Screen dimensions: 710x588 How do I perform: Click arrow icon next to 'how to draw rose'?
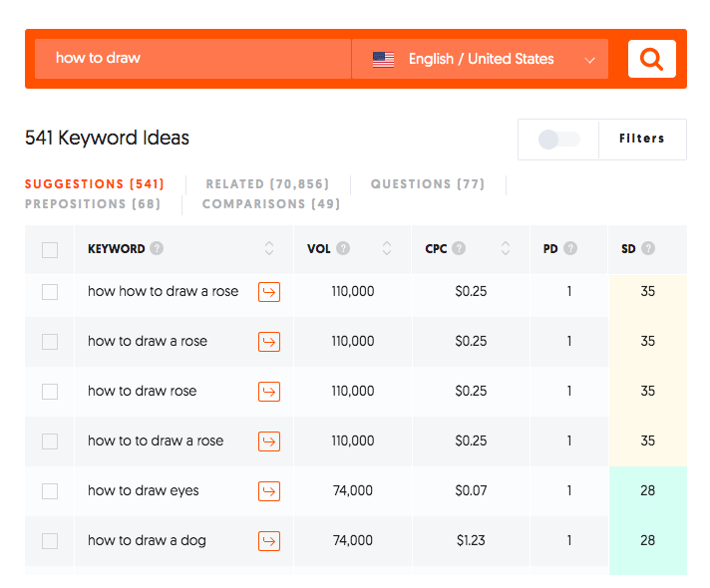[x=269, y=391]
